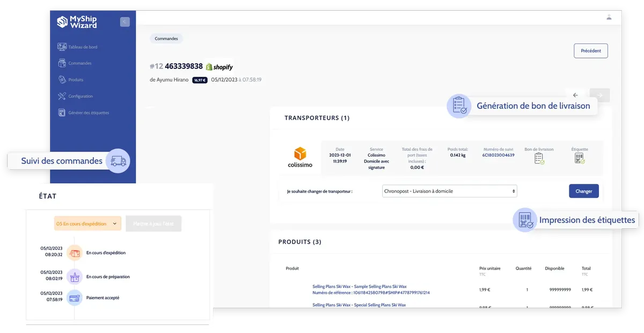This screenshot has height=333, width=644.
Task: Click the Générer des étiquettes barcode icon
Action: pyautogui.click(x=62, y=113)
